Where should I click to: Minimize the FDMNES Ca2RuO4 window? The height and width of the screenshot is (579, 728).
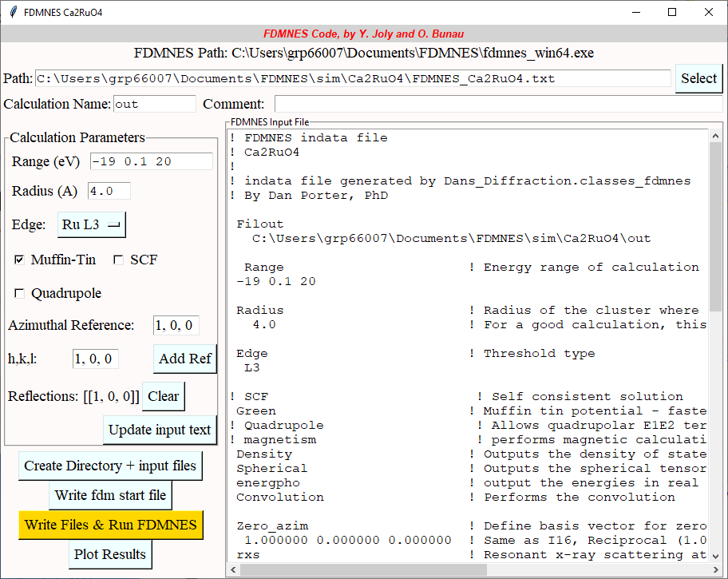[x=636, y=12]
